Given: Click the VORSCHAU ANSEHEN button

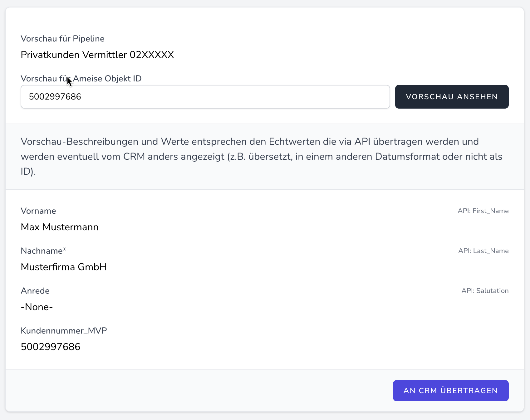Looking at the screenshot, I should (452, 97).
